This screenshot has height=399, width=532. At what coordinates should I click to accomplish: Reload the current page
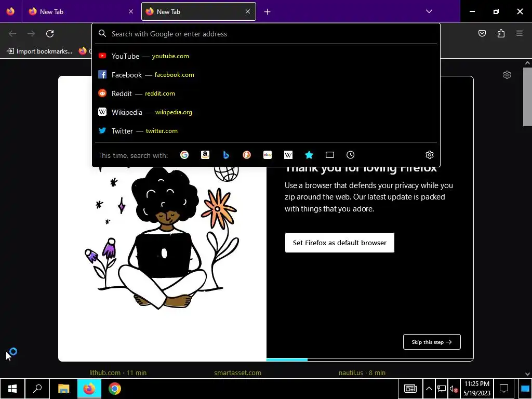tap(50, 34)
